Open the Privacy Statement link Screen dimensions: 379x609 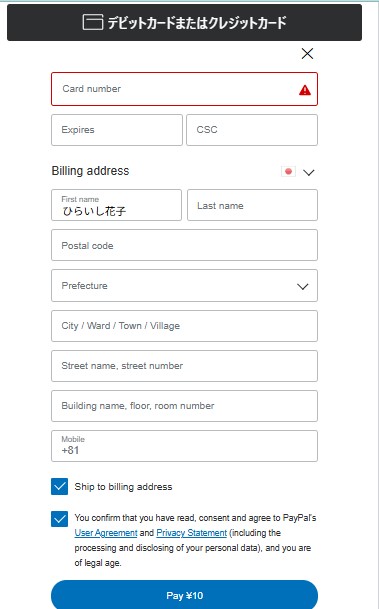[191, 533]
